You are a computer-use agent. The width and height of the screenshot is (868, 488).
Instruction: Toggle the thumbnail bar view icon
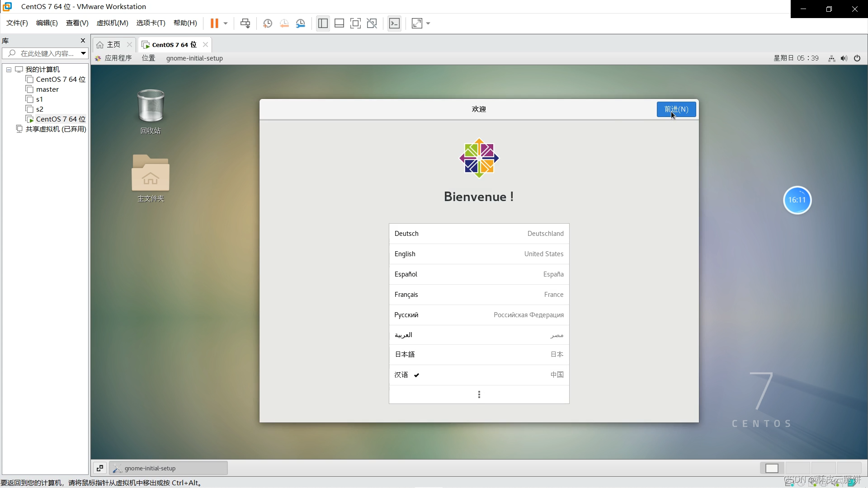pyautogui.click(x=339, y=23)
